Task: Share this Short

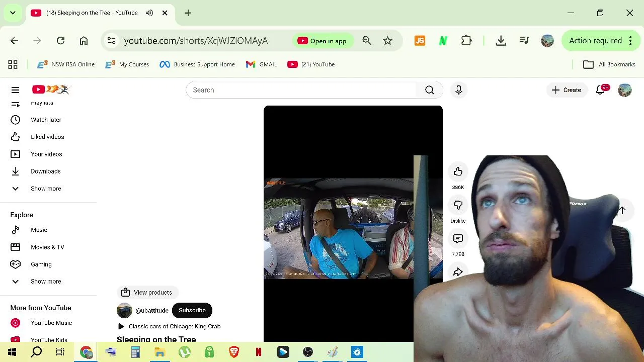Action: point(458,272)
